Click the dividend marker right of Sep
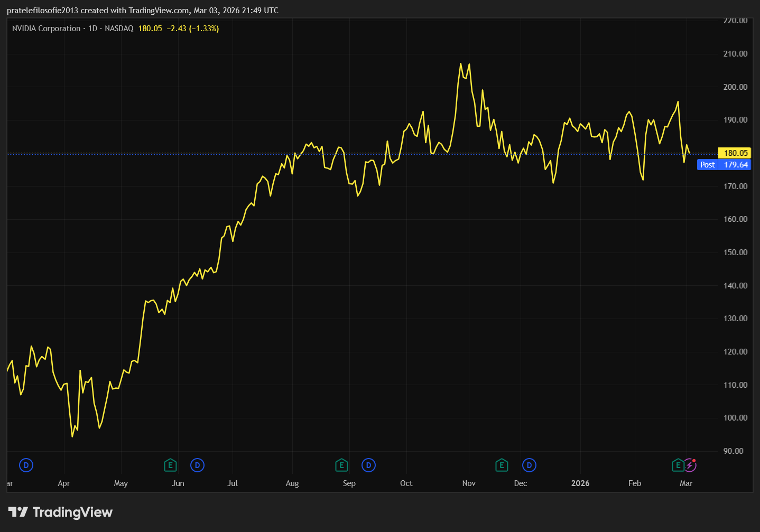This screenshot has width=760, height=532. click(x=368, y=465)
